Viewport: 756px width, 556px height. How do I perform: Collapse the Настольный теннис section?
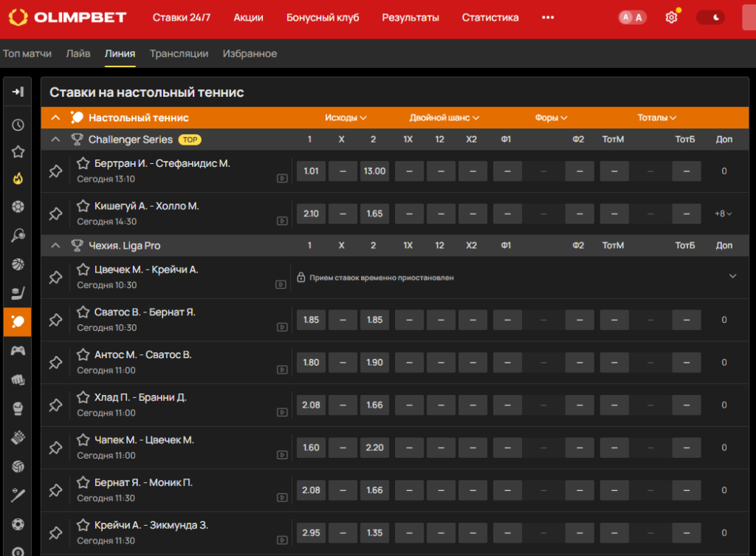point(56,117)
